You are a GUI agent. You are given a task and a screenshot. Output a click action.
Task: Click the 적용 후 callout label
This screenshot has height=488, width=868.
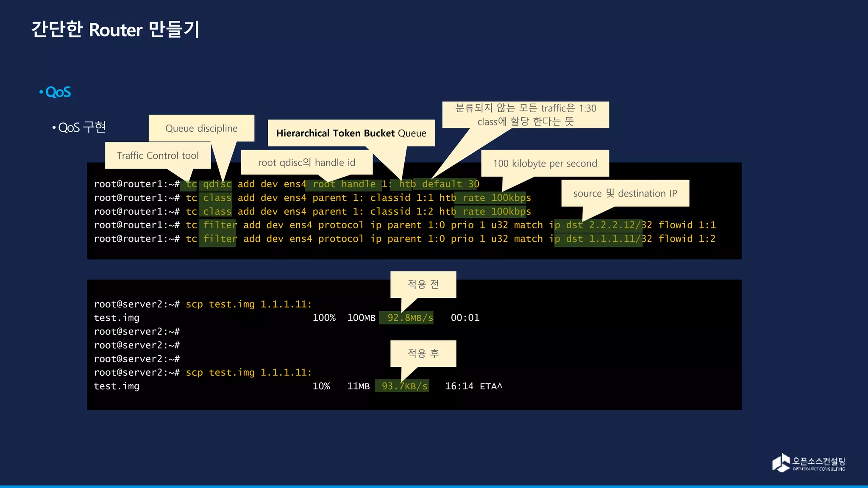click(423, 353)
